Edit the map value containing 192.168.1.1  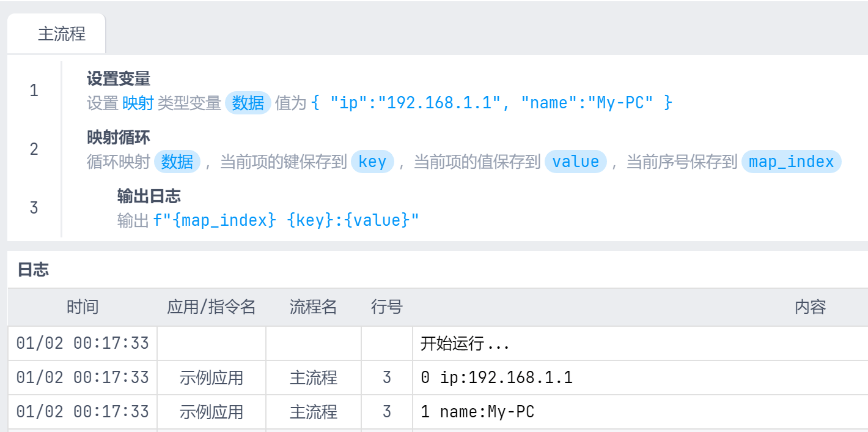(x=491, y=103)
